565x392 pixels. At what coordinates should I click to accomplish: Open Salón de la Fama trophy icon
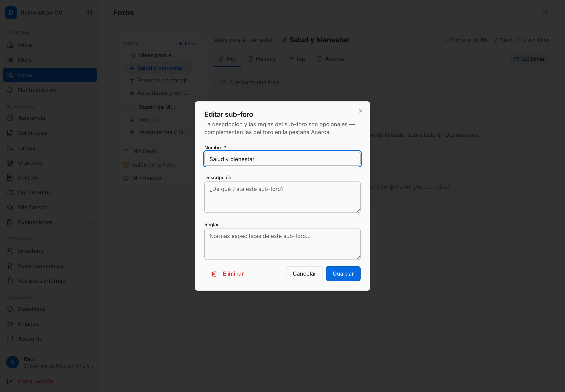[126, 165]
